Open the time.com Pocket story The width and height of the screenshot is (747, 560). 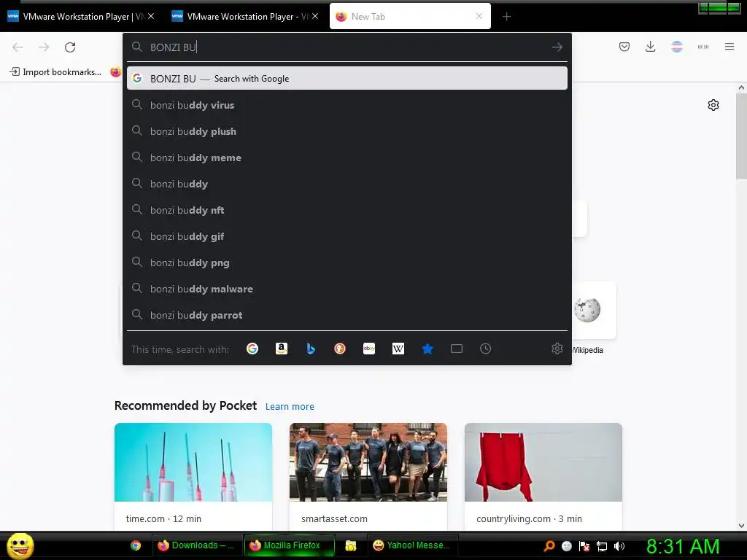(193, 476)
